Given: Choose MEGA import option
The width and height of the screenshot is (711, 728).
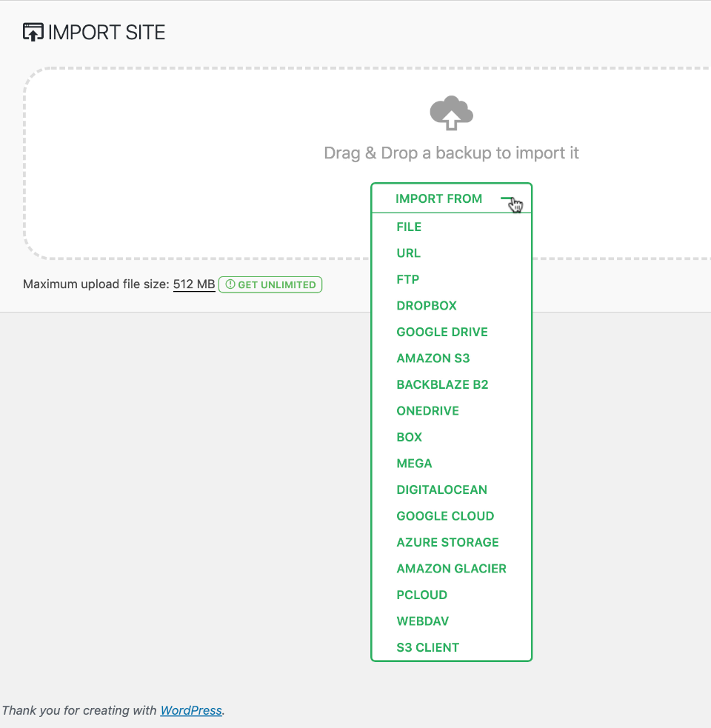Looking at the screenshot, I should [414, 464].
